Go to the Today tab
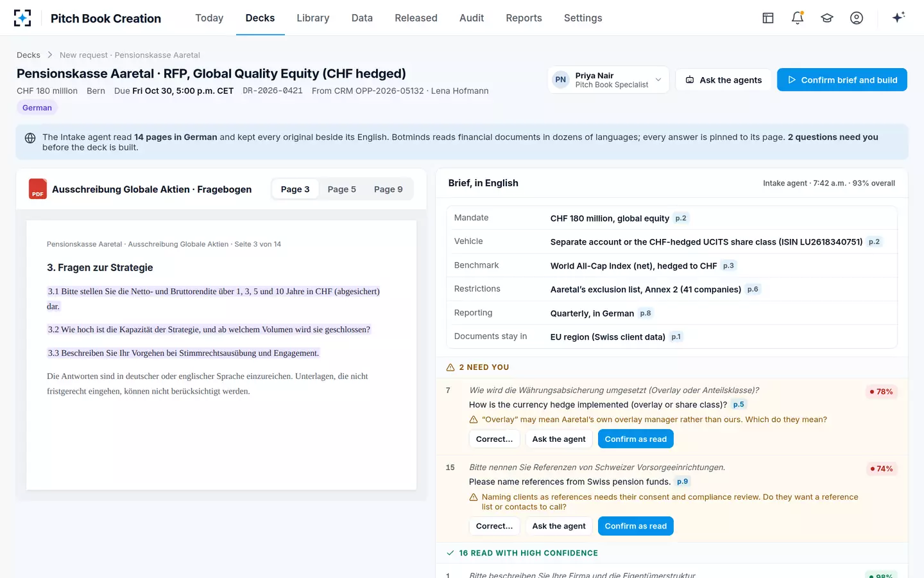Image resolution: width=924 pixels, height=578 pixels. click(x=209, y=18)
